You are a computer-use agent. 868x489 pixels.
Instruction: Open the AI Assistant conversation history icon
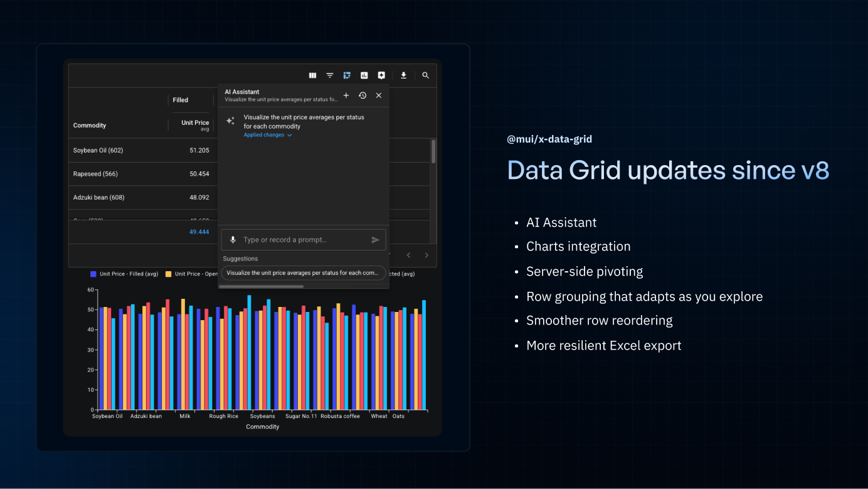tap(363, 95)
